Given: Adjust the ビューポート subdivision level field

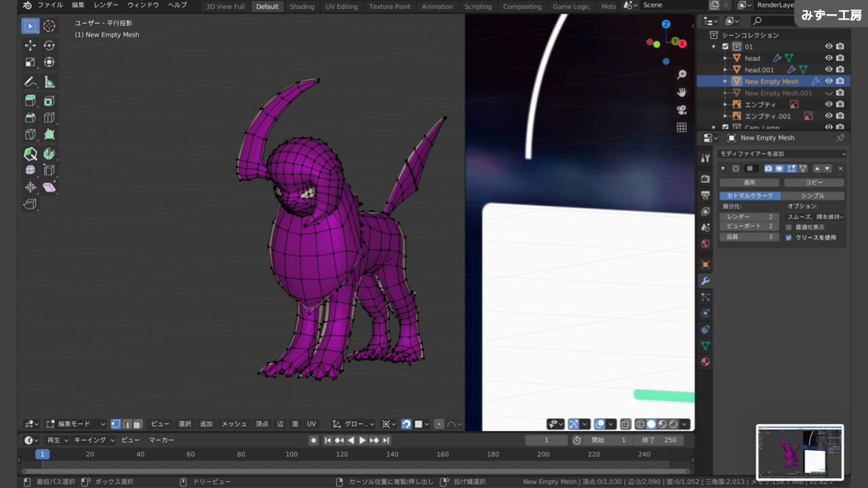Looking at the screenshot, I should [749, 226].
